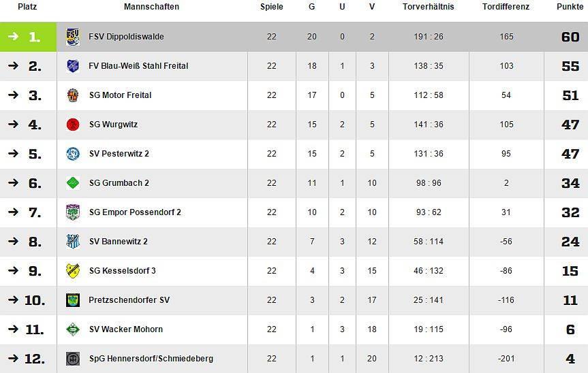Click the Pretzschendorfer SV club crest
The image size is (588, 373).
[73, 300]
